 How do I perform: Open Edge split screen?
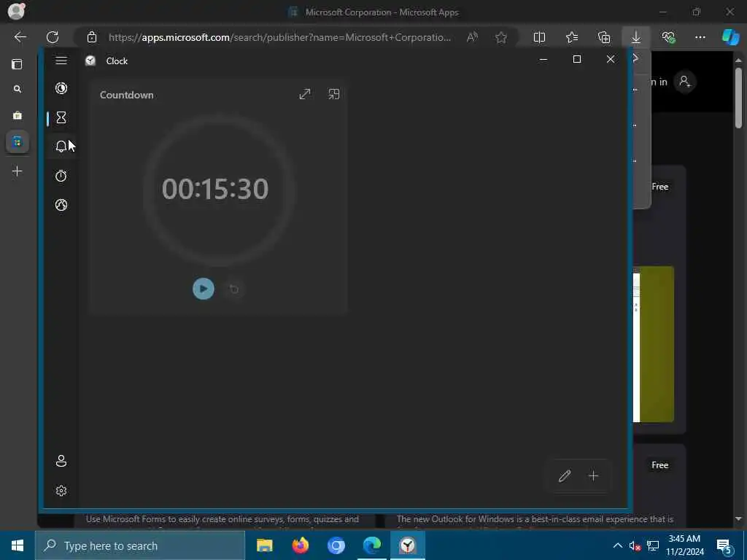pos(539,37)
